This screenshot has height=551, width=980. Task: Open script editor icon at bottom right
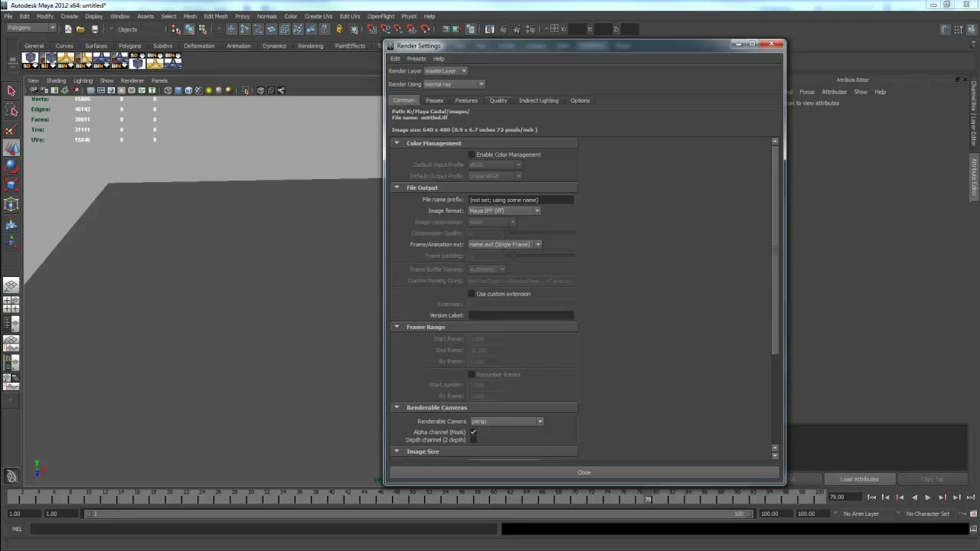pyautogui.click(x=972, y=529)
